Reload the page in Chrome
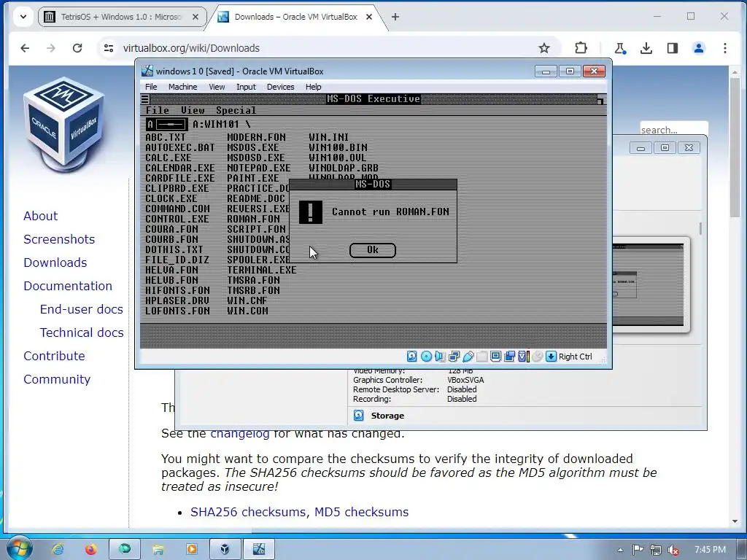Image resolution: width=747 pixels, height=560 pixels. [x=77, y=48]
